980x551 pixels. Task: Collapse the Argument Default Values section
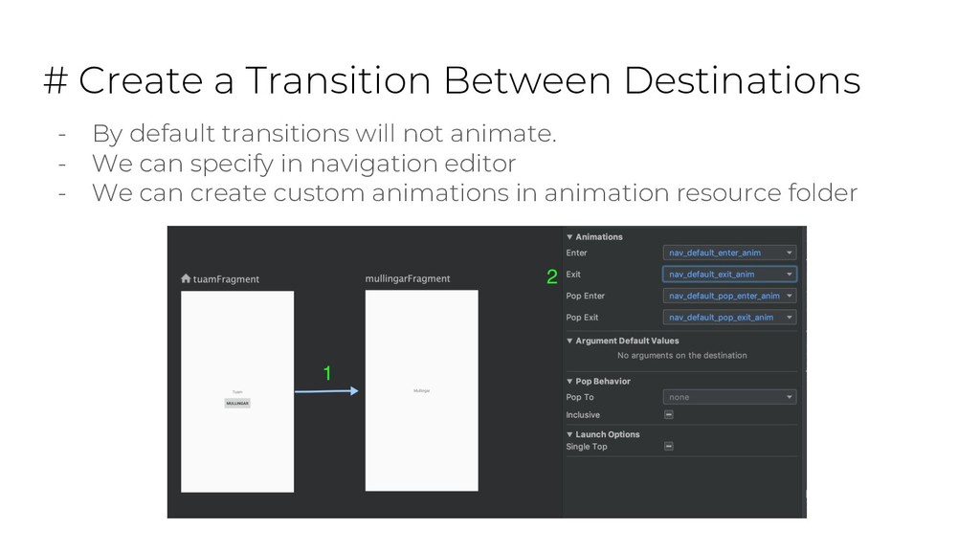coord(569,341)
